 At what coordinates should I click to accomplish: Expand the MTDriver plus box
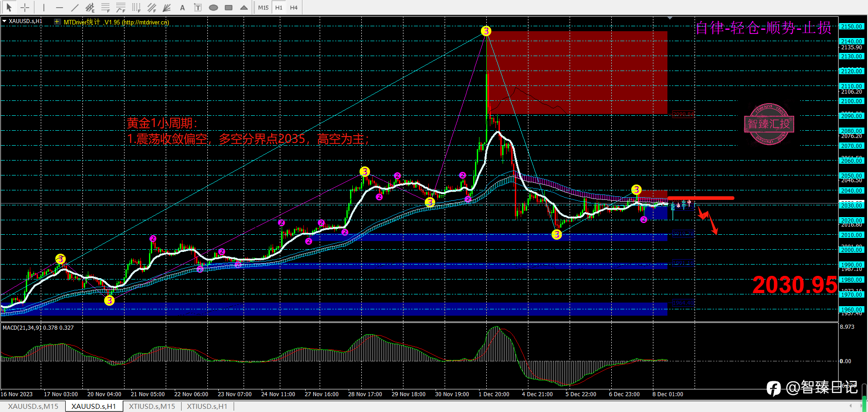[57, 22]
